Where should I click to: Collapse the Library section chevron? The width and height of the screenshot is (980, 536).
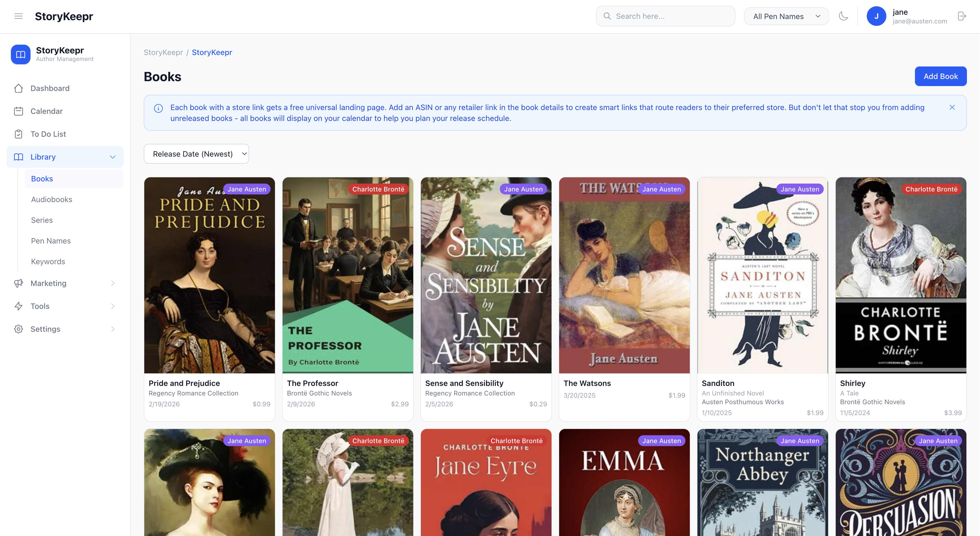click(112, 156)
